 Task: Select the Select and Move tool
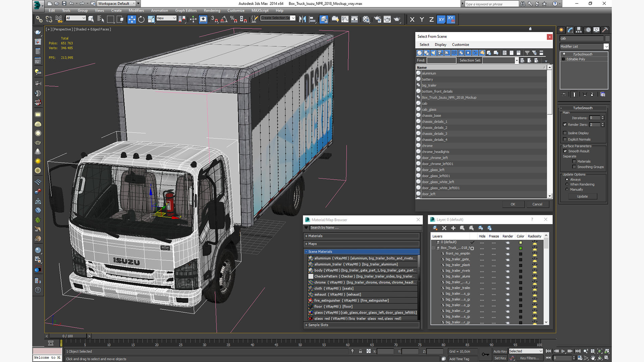tap(131, 19)
